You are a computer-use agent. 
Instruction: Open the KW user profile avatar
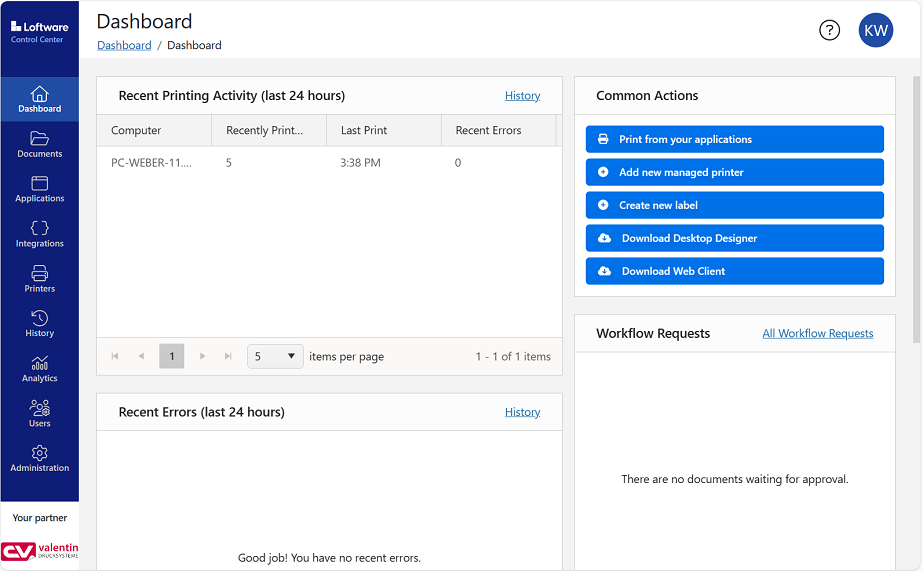875,30
